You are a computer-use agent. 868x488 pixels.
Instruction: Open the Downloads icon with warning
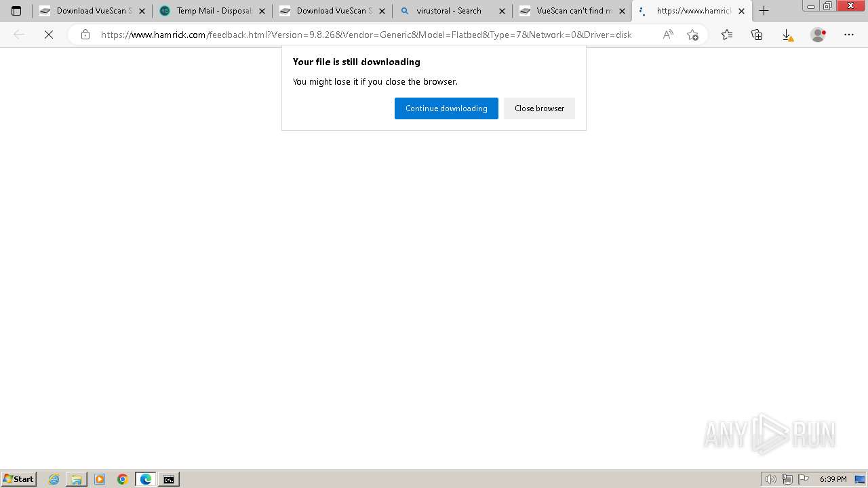tap(787, 35)
